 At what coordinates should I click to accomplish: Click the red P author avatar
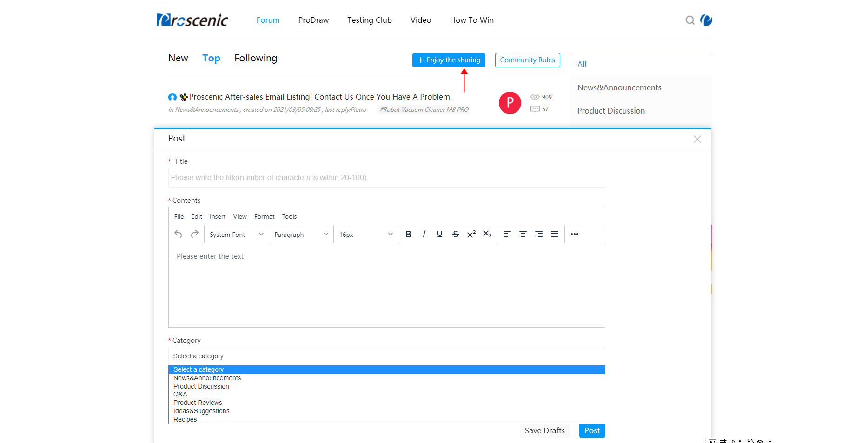pyautogui.click(x=510, y=103)
